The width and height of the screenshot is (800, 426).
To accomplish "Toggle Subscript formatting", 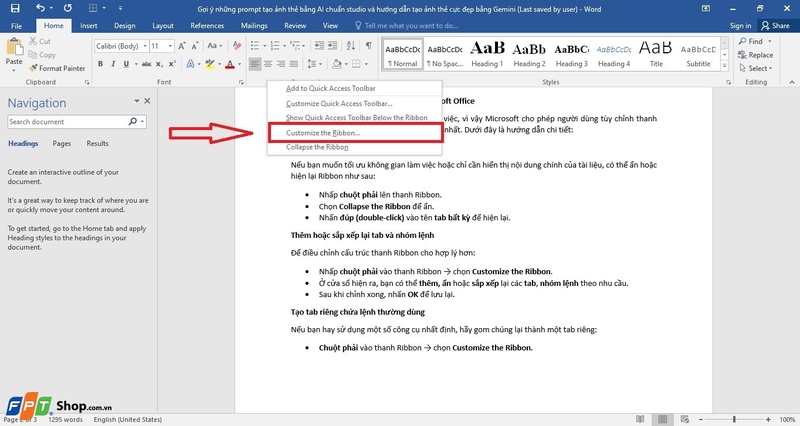I will click(x=159, y=64).
